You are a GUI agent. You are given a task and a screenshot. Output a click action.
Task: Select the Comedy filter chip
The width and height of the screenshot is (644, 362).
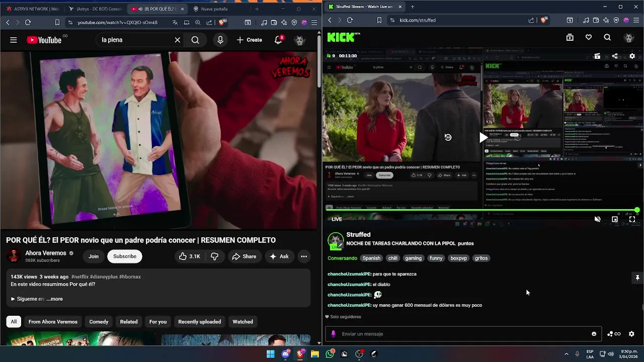(99, 322)
